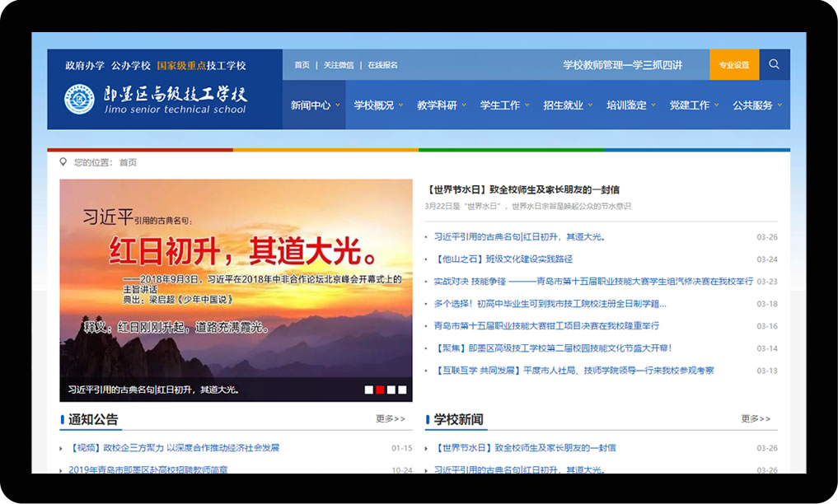Viewport: 838px width, 504px height.
Task: Click the 首页 breadcrumb link
Action: coord(128,162)
